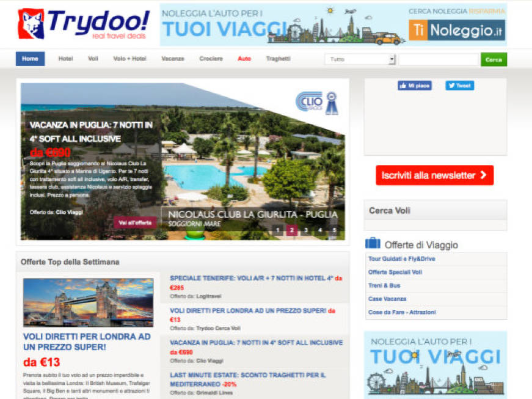Click the Clio Viaggi text in slider
The width and height of the screenshot is (532, 399).
click(69, 212)
